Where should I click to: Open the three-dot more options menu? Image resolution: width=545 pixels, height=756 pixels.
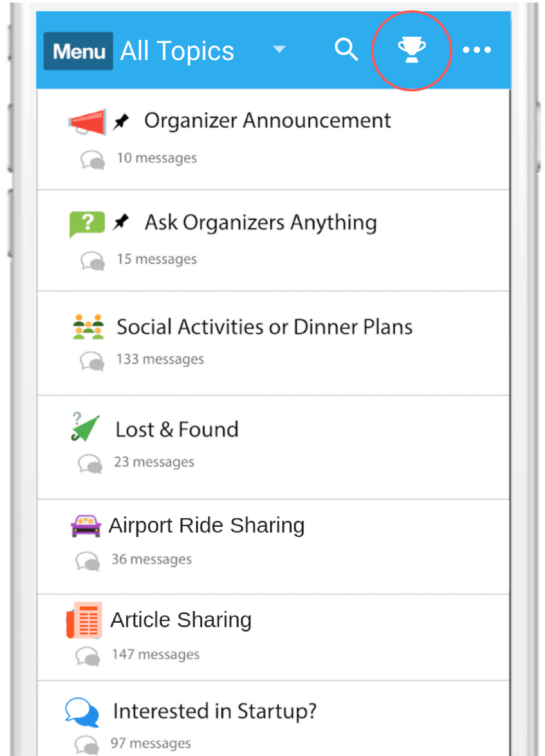[476, 50]
